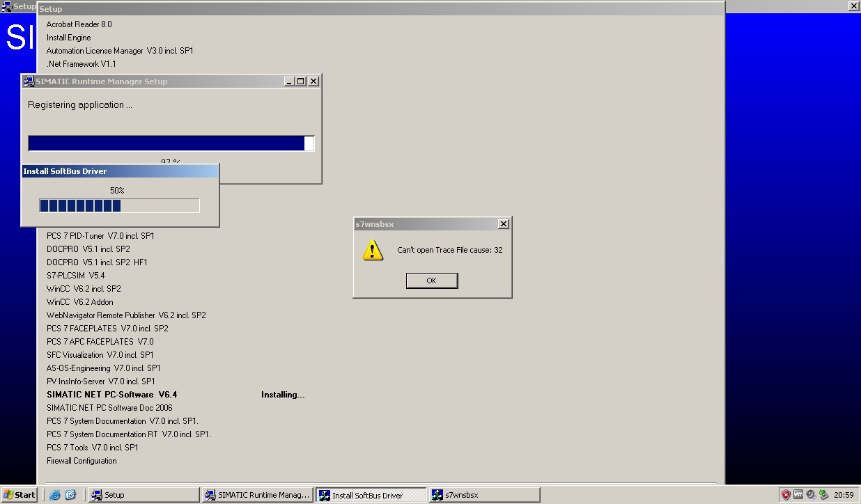Click the "Installing..." status text
Image resolution: width=861 pixels, height=504 pixels.
(283, 395)
